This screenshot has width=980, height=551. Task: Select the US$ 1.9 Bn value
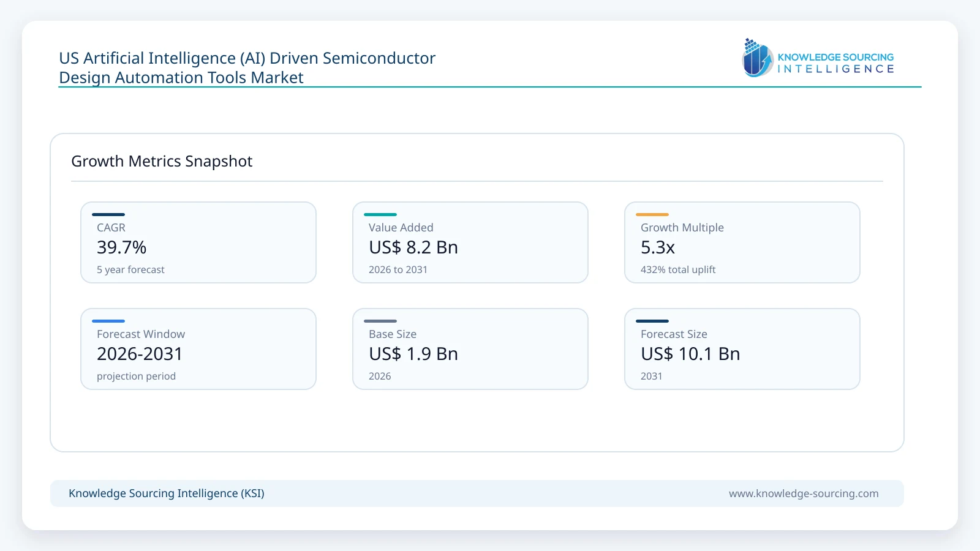click(413, 354)
